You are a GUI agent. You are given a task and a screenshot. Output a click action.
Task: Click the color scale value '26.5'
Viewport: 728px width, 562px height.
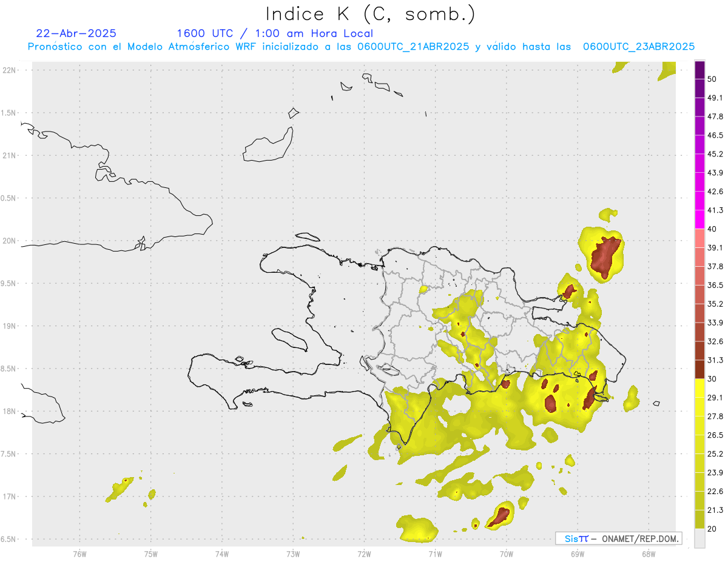[x=715, y=435]
